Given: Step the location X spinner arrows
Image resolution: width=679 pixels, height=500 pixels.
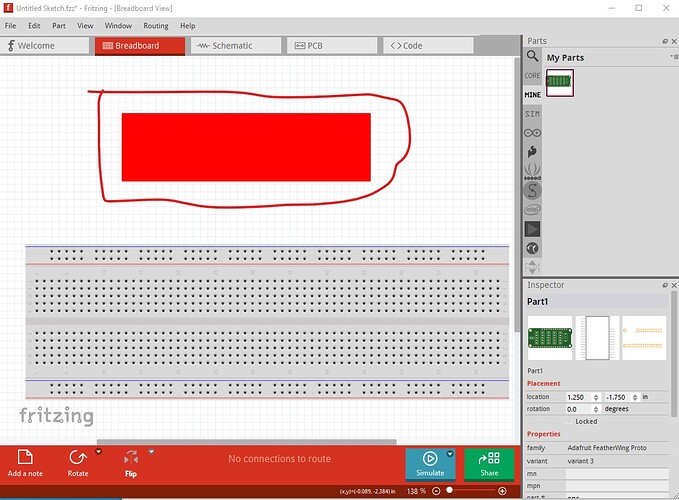Looking at the screenshot, I should click(596, 397).
